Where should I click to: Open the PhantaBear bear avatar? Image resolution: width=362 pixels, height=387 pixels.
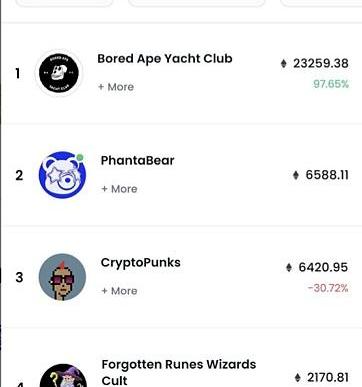(x=62, y=175)
